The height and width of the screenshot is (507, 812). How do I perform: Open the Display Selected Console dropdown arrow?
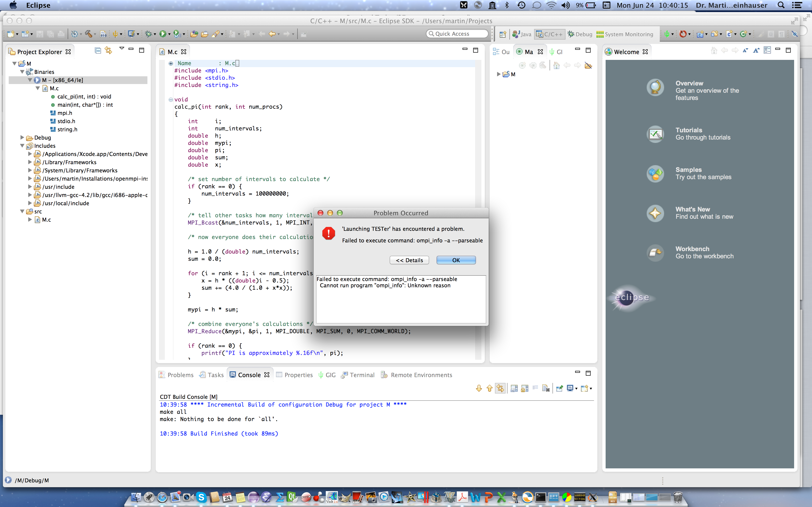[576, 389]
